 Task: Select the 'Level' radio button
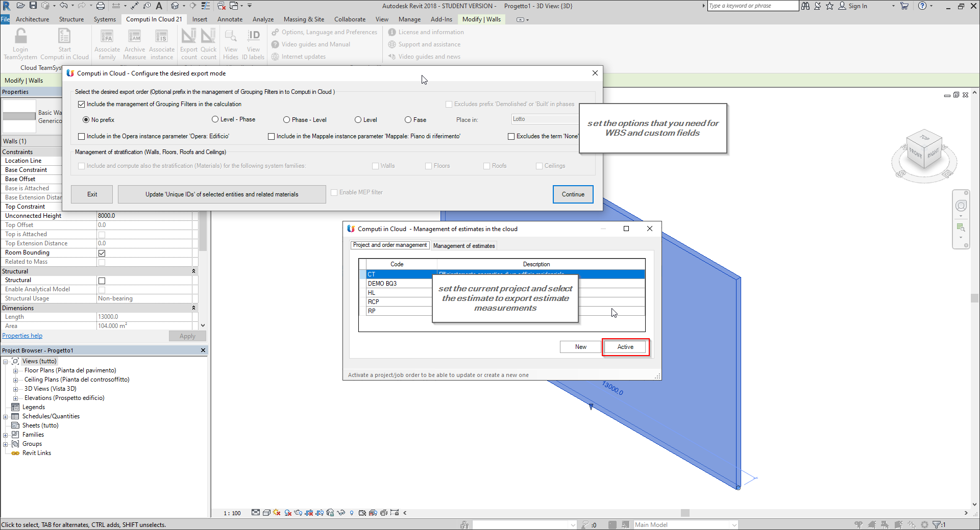point(358,120)
